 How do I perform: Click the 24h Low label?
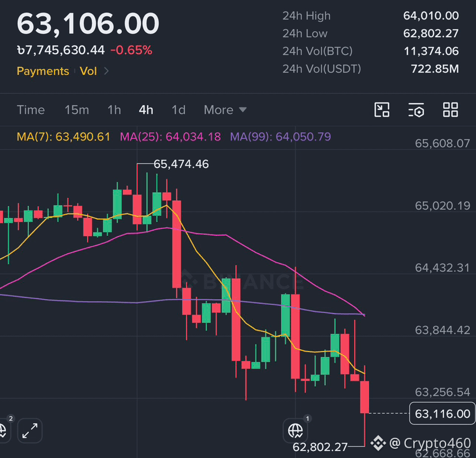pos(305,33)
